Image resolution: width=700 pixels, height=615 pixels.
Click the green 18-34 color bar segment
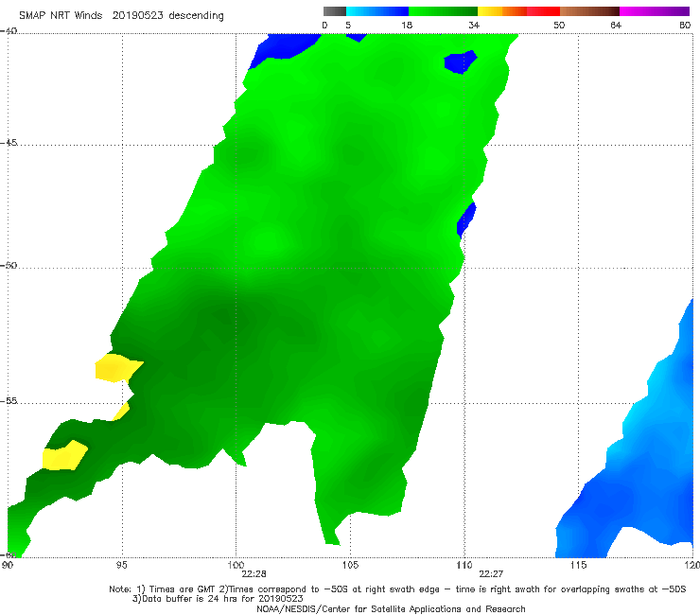click(443, 11)
